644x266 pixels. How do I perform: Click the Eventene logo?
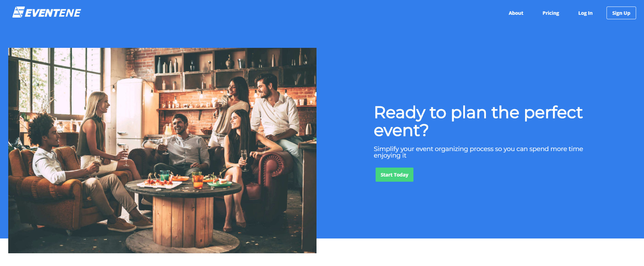(x=47, y=12)
